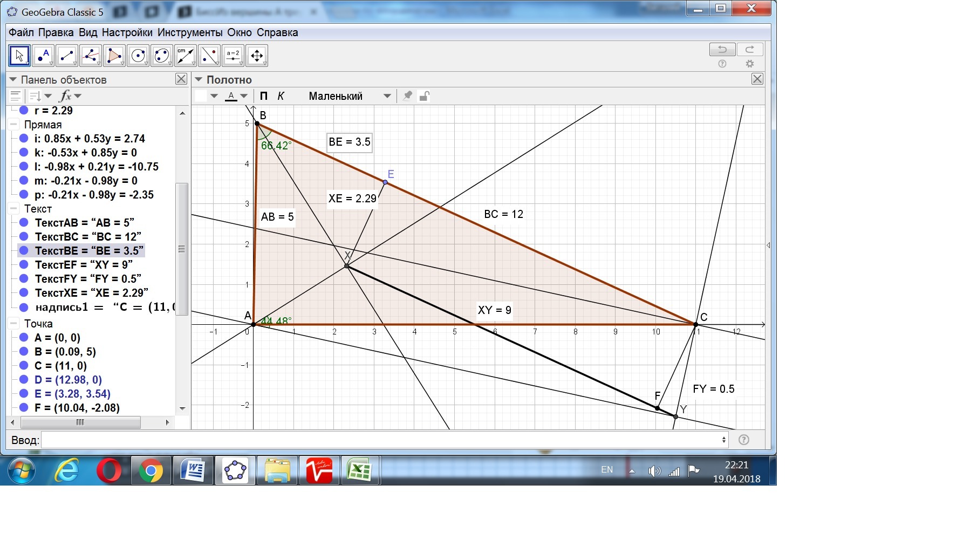Toggle visibility of ТекстAB
The image size is (957, 560).
(x=24, y=223)
